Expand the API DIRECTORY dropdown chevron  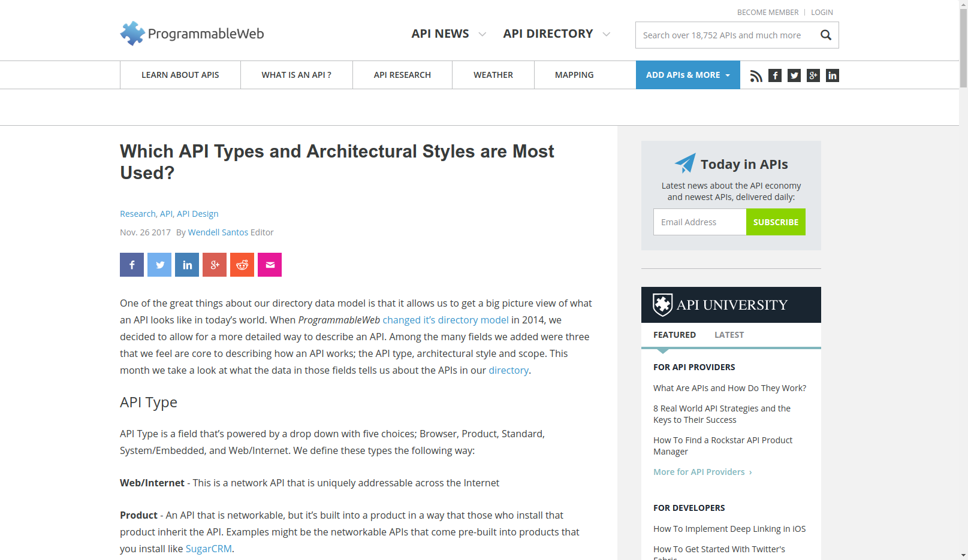click(606, 34)
